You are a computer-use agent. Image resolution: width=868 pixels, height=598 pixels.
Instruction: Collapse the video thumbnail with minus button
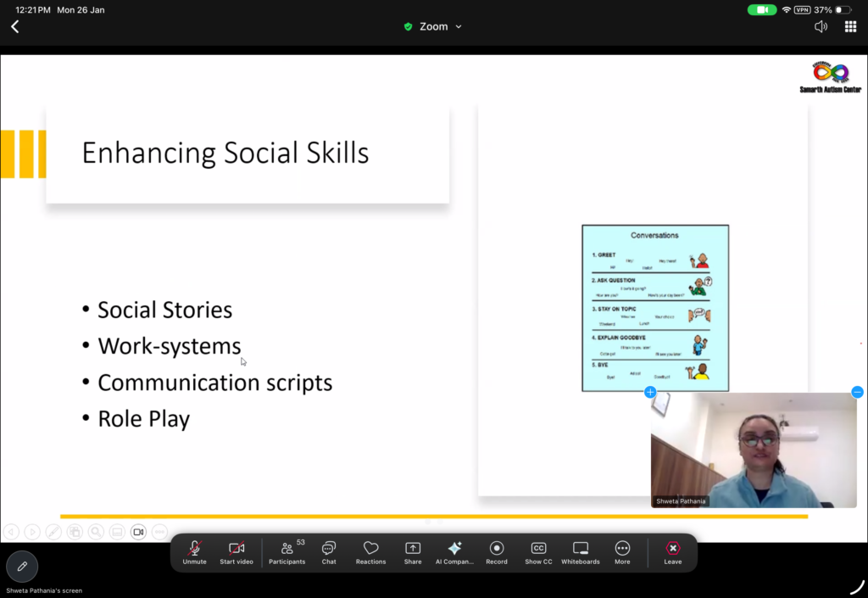(857, 392)
